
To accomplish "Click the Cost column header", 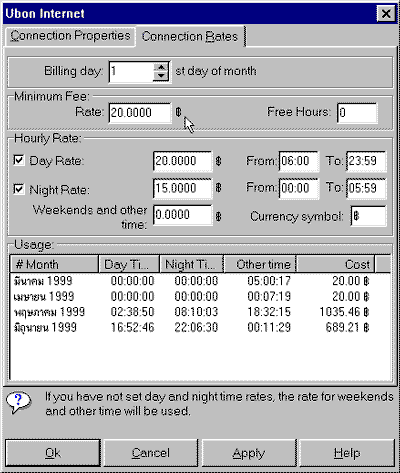I will pyautogui.click(x=335, y=264).
